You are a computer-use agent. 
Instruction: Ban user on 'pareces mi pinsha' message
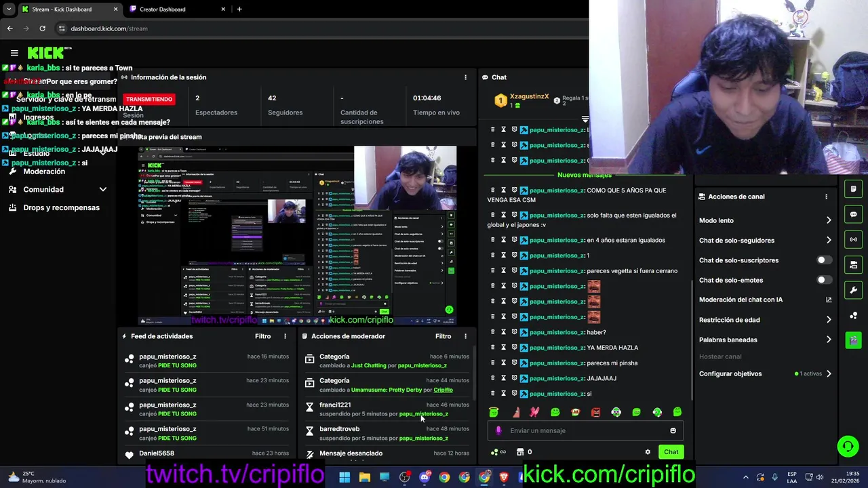pyautogui.click(x=514, y=363)
